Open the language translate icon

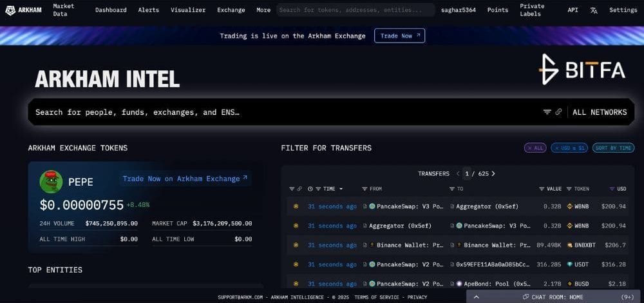pos(594,10)
